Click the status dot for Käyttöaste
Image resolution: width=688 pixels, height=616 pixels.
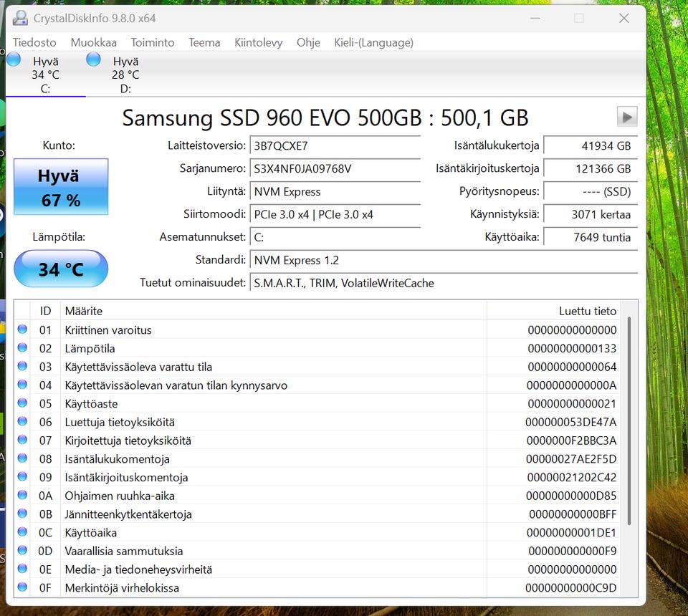click(22, 403)
